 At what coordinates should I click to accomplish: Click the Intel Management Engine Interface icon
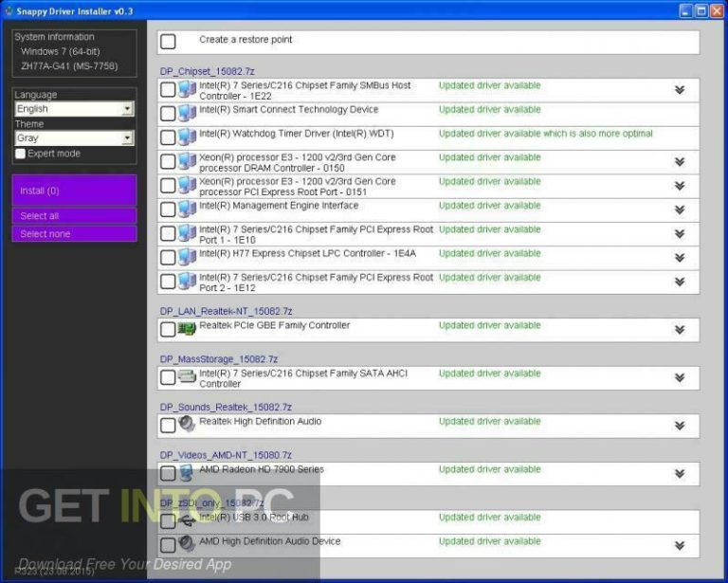187,210
